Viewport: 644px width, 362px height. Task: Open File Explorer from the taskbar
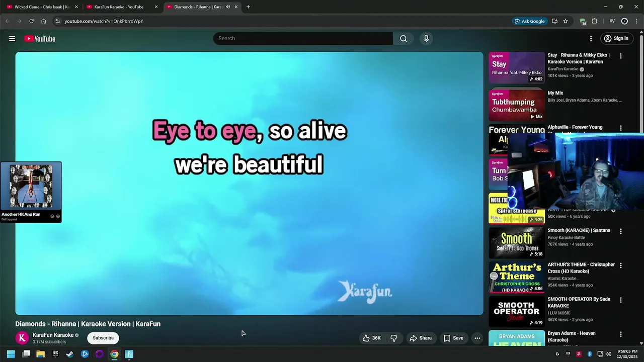coord(41,354)
